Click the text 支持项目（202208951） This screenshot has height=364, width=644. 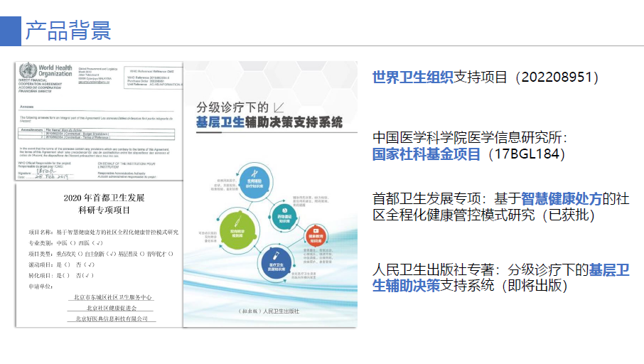tap(526, 77)
